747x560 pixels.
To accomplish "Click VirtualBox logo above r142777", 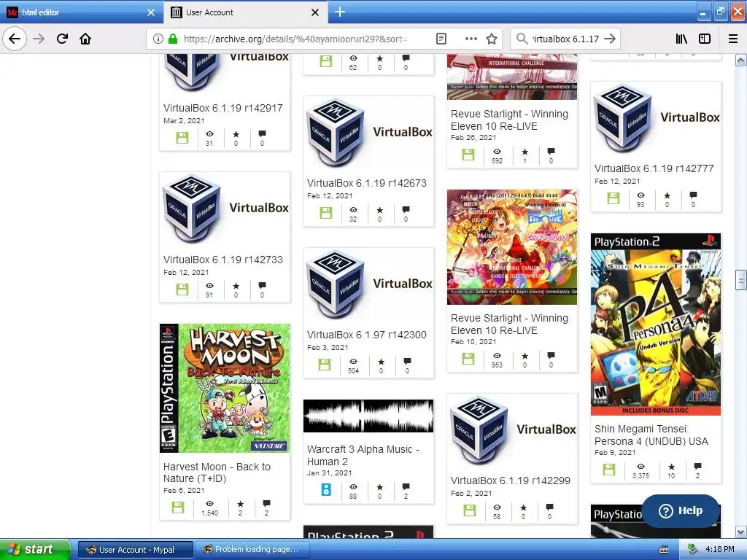I will click(656, 119).
